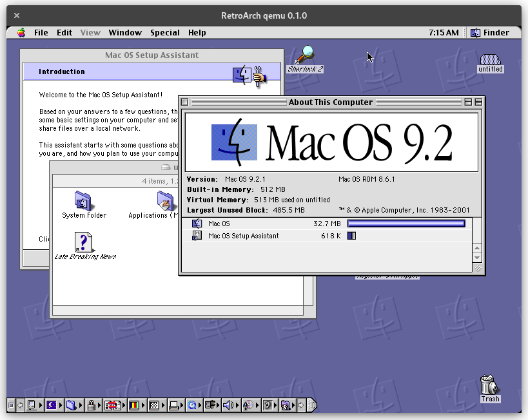Open the File menu
The image size is (528, 420).
point(41,33)
